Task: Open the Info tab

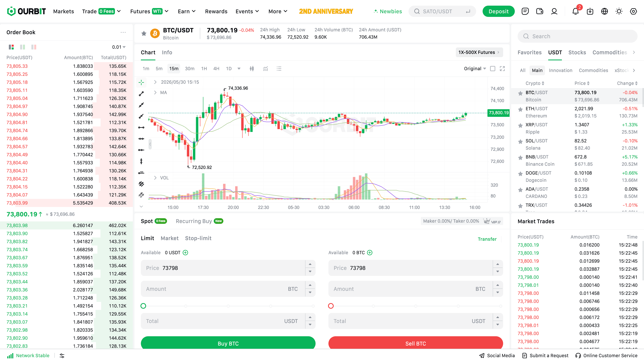Action: [x=167, y=52]
